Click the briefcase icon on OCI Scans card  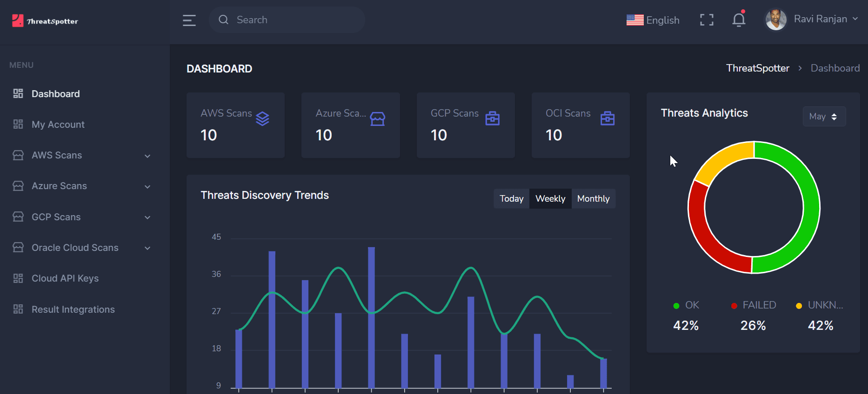click(608, 119)
